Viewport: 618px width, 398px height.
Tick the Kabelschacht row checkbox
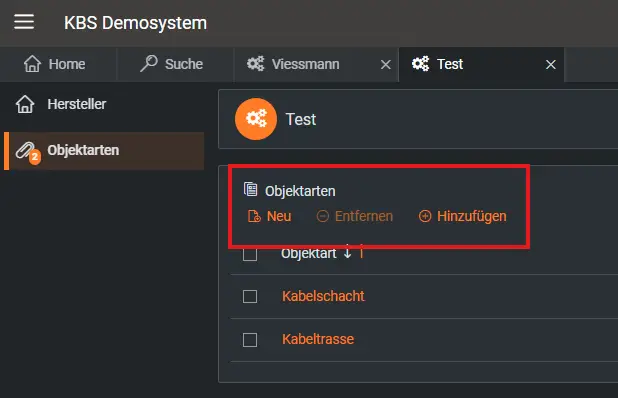click(x=250, y=296)
